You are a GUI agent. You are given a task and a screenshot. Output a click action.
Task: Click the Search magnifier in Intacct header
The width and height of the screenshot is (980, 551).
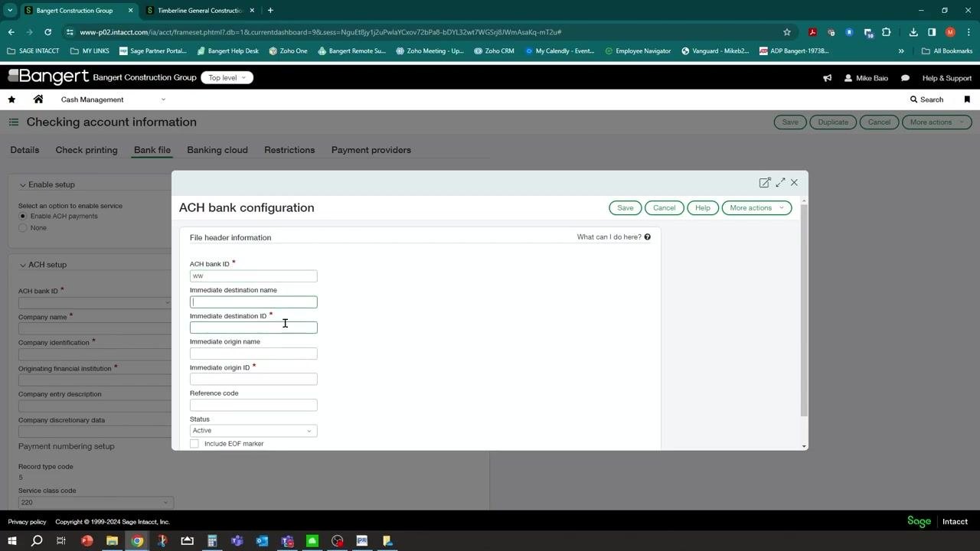point(913,99)
